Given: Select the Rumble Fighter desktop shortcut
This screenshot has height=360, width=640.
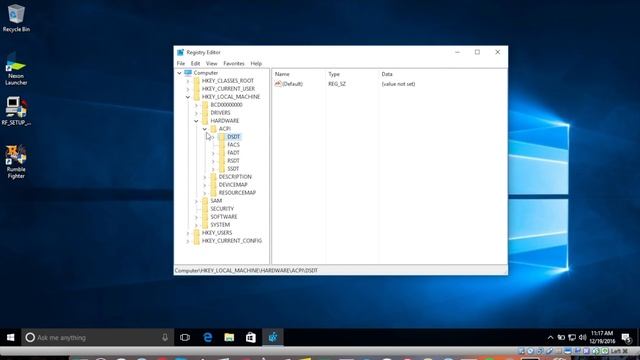Looking at the screenshot, I should pyautogui.click(x=16, y=162).
